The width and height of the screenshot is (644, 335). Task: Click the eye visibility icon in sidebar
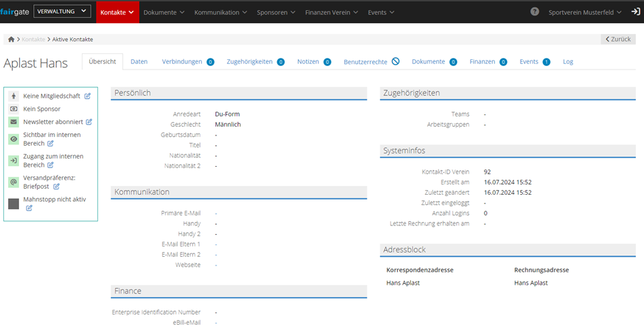[14, 139]
